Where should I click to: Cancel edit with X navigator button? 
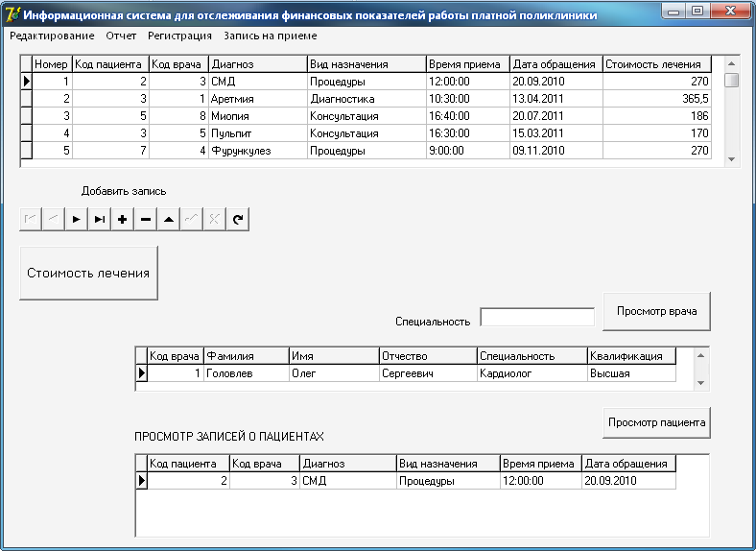click(x=215, y=220)
